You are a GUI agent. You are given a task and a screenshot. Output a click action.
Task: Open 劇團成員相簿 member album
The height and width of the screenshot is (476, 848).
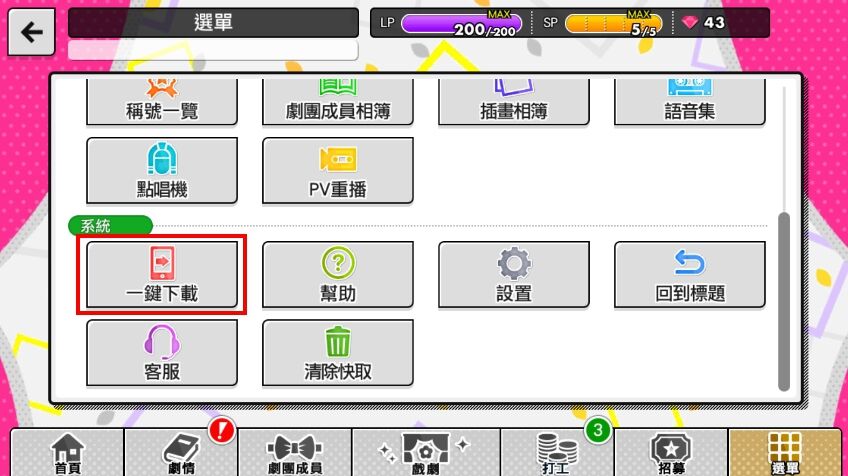pos(337,102)
